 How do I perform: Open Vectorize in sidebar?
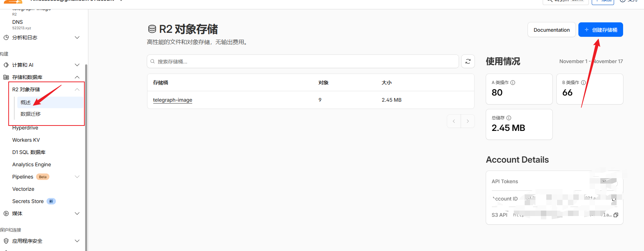click(23, 189)
